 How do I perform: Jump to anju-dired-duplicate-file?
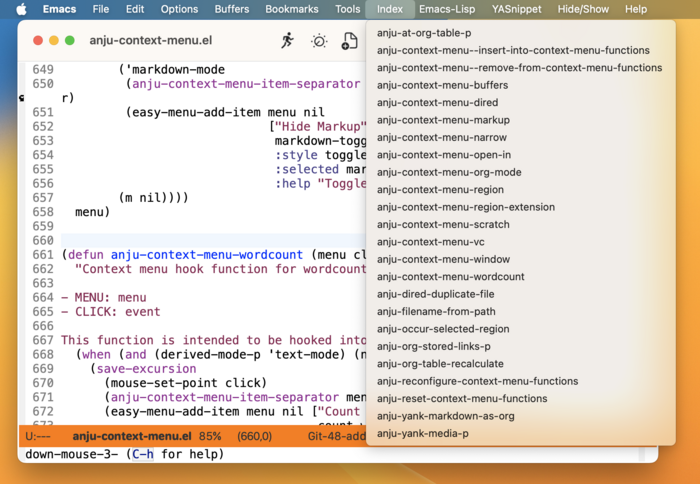521,294
